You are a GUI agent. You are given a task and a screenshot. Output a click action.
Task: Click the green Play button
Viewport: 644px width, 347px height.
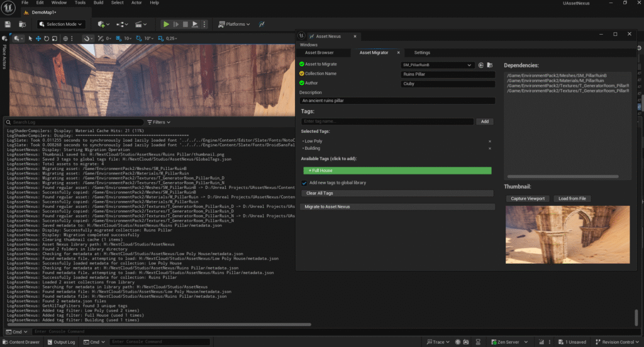point(166,24)
